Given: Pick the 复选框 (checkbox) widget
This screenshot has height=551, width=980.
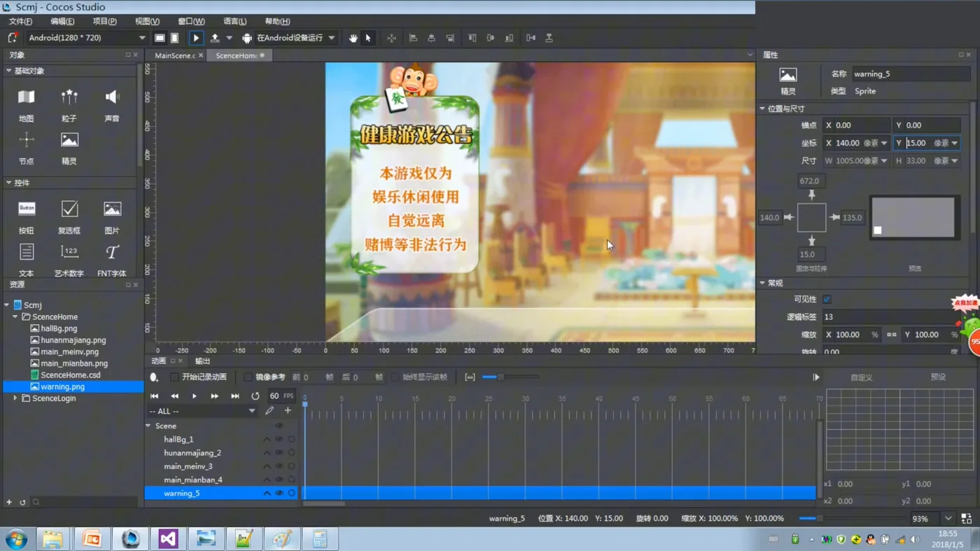Looking at the screenshot, I should tap(69, 217).
